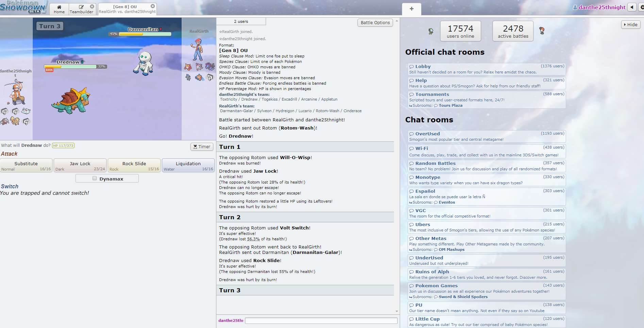The height and width of the screenshot is (328, 644).
Task: Use the Jaw Lock move
Action: [80, 165]
